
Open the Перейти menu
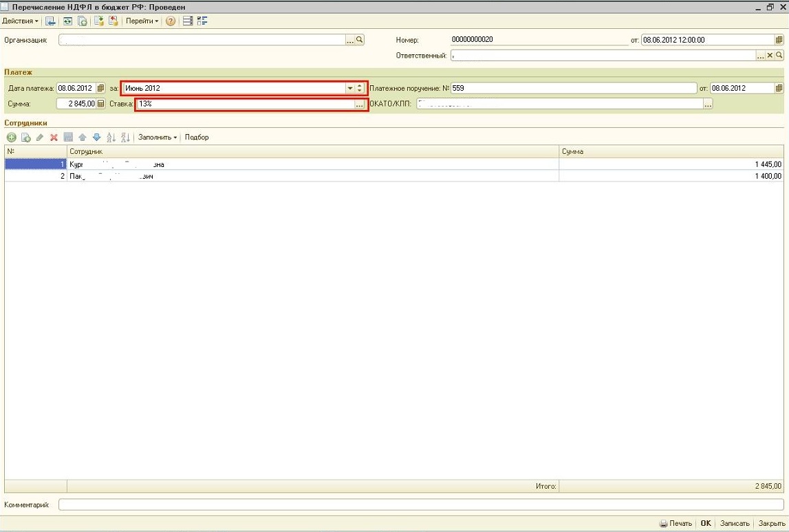click(x=142, y=21)
